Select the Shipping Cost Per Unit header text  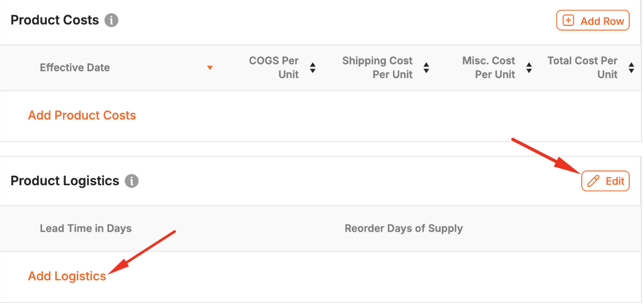pos(377,68)
